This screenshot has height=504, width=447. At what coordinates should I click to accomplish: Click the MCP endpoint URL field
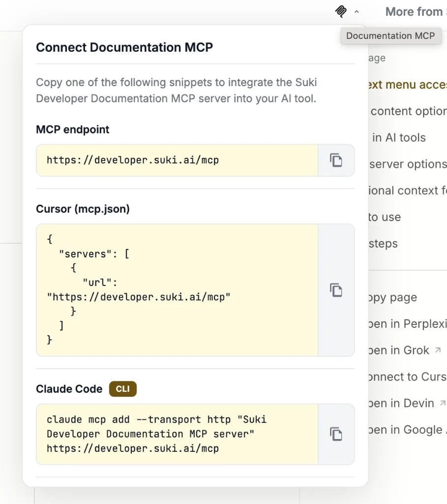(x=177, y=160)
